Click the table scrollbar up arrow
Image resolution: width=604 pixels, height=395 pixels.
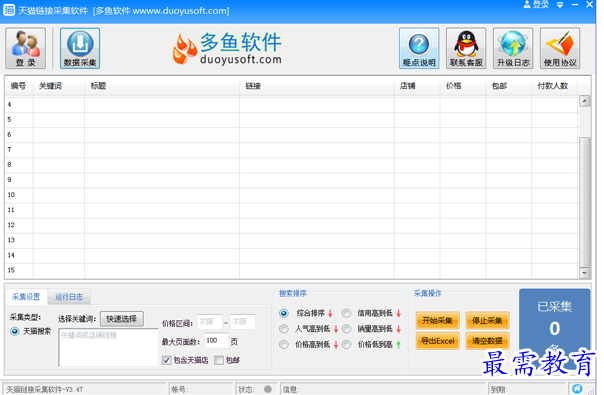(x=585, y=101)
